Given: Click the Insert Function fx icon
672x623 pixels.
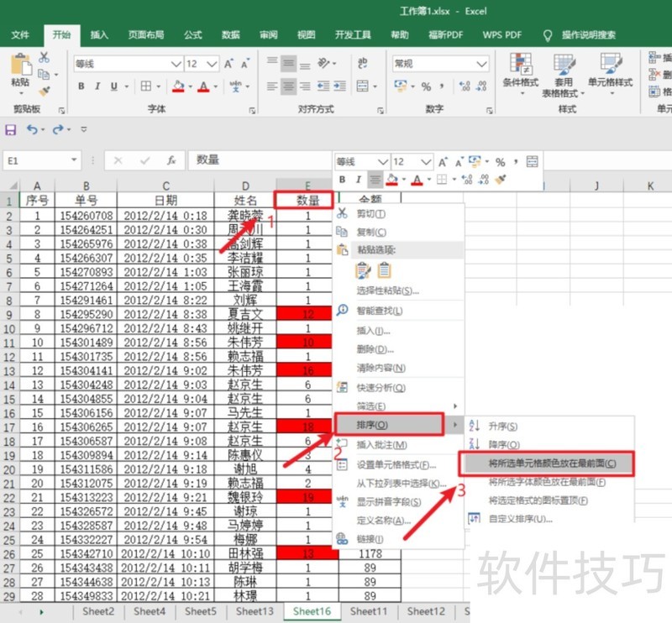Looking at the screenshot, I should point(171,160).
